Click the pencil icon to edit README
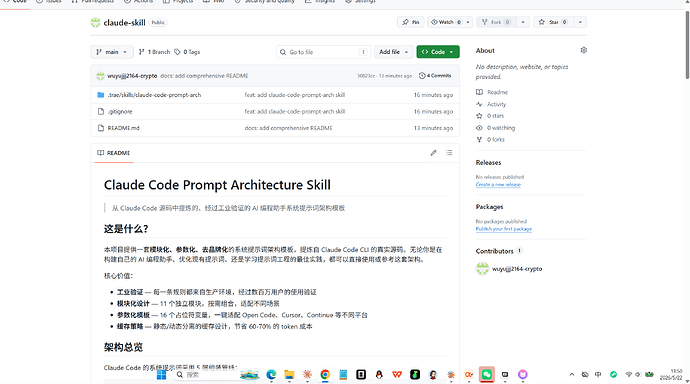 tap(433, 153)
